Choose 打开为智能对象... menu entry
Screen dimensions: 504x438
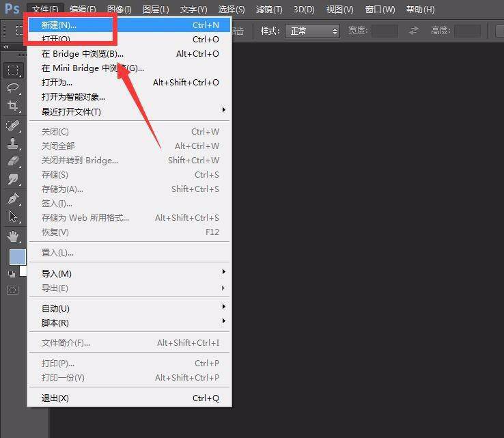[130, 97]
